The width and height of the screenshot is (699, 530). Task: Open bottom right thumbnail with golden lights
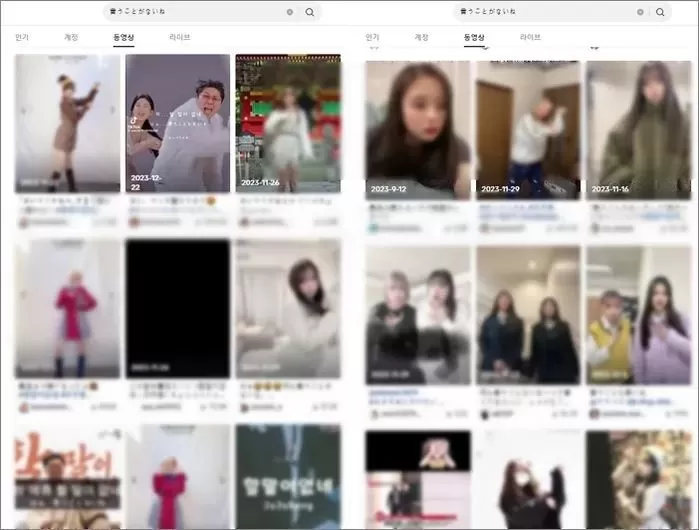pos(639,480)
